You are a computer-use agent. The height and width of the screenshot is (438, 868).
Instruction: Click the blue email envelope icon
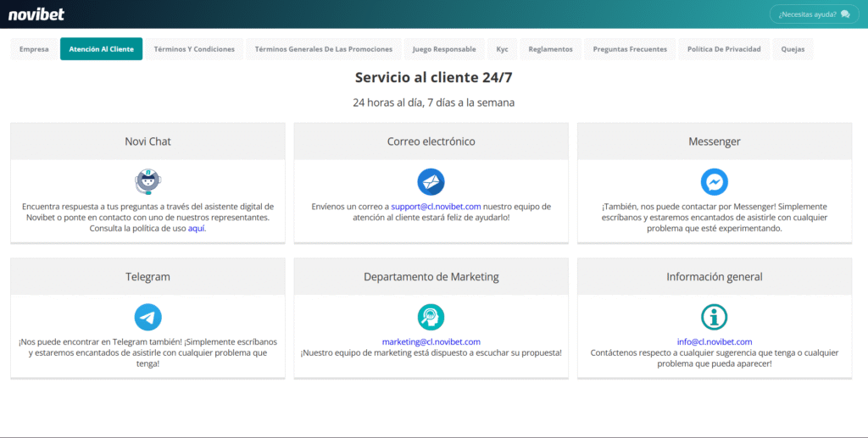tap(431, 181)
